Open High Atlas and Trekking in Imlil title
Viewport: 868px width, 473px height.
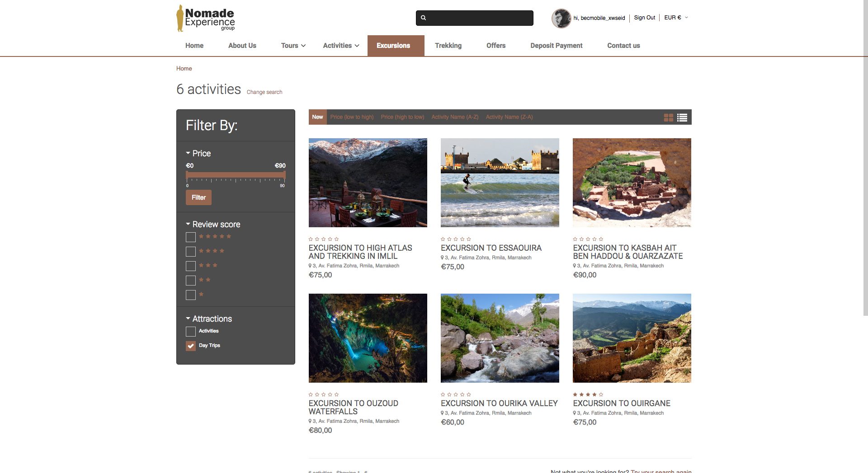tap(360, 252)
